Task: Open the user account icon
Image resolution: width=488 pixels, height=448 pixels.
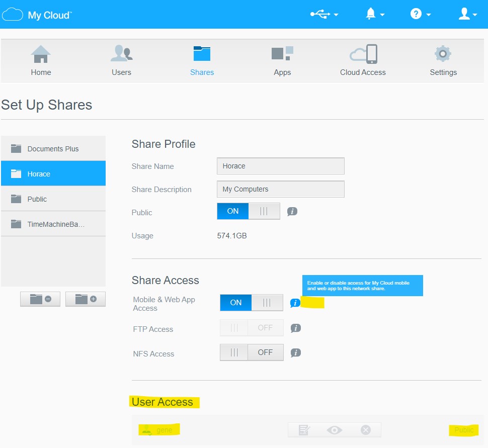Action: (x=464, y=14)
